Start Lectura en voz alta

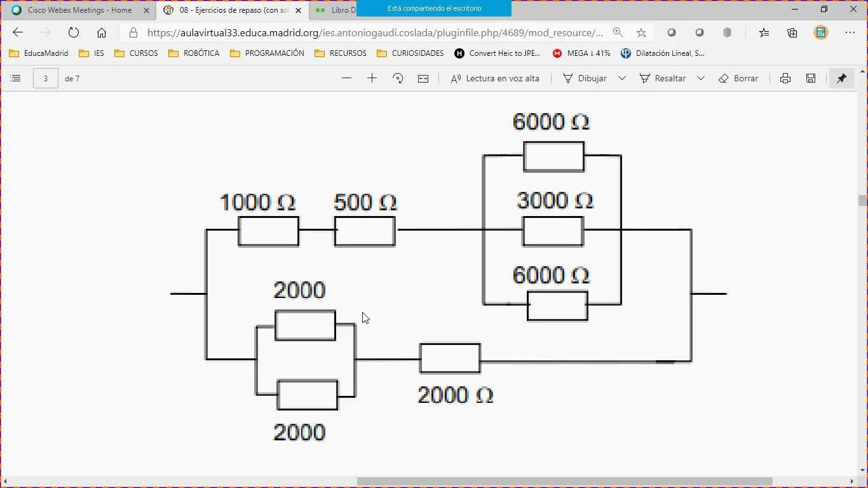pos(495,78)
